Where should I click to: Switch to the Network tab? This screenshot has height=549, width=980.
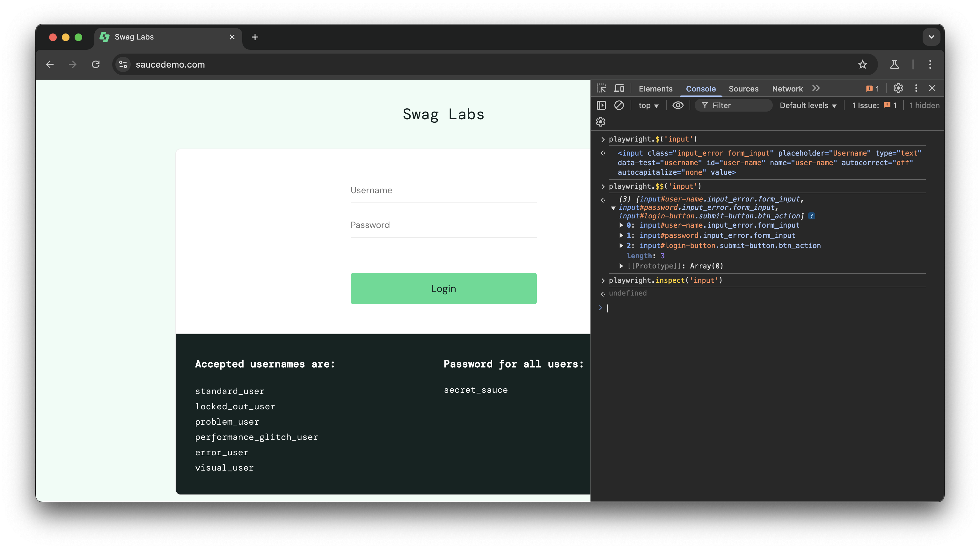point(787,89)
